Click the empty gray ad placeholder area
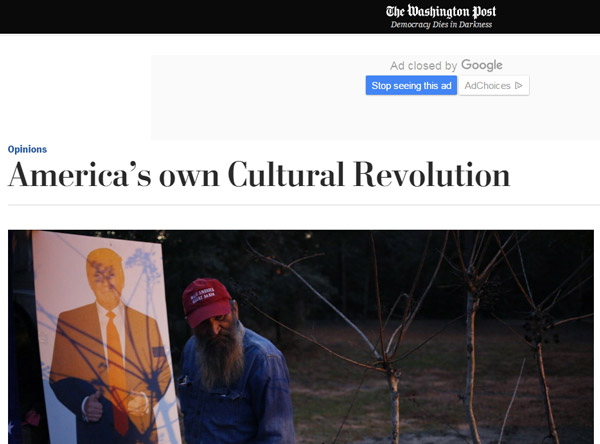 coord(260,98)
